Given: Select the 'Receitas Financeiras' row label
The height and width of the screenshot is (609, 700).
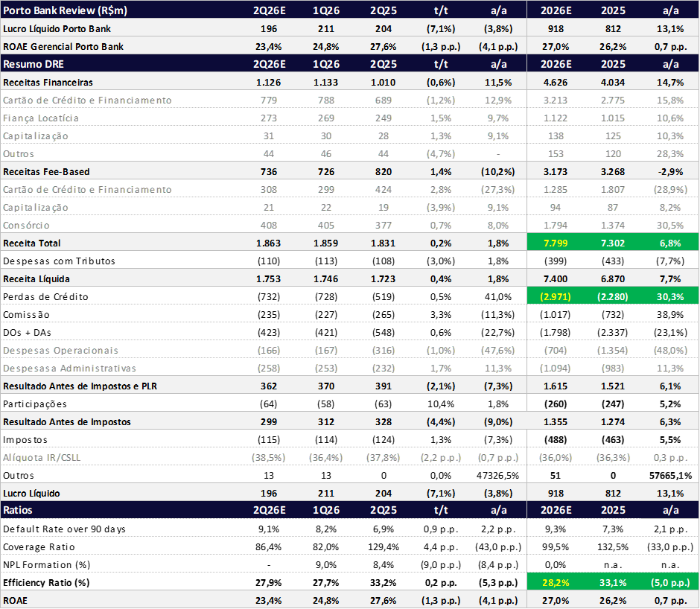Looking at the screenshot, I should (x=48, y=82).
